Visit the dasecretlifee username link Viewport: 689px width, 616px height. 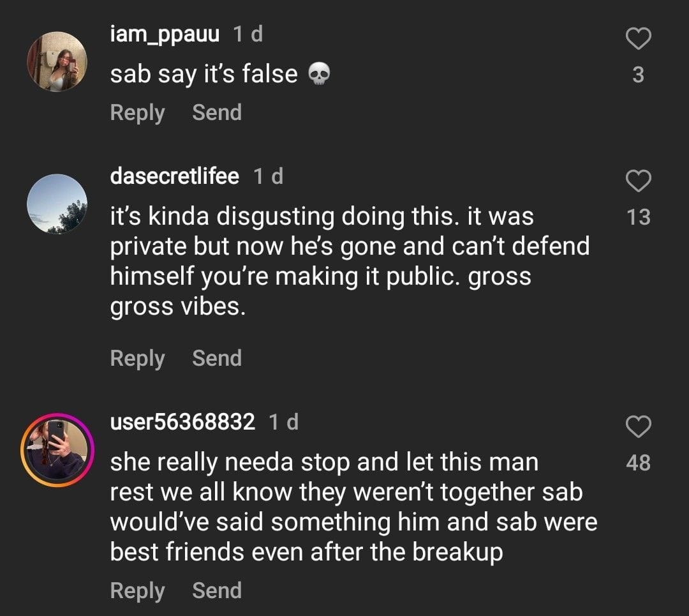click(175, 176)
